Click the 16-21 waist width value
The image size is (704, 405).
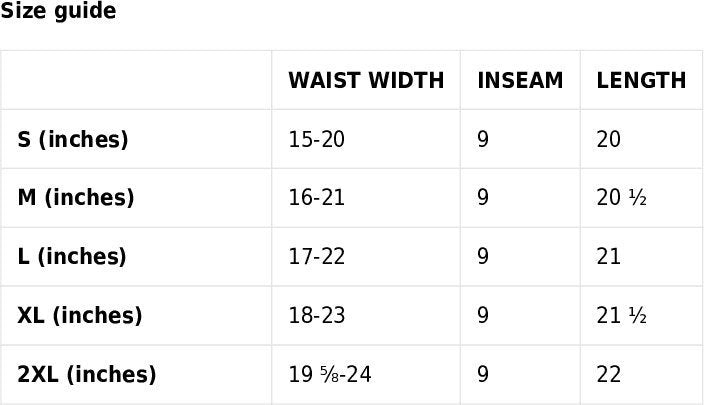(x=316, y=198)
